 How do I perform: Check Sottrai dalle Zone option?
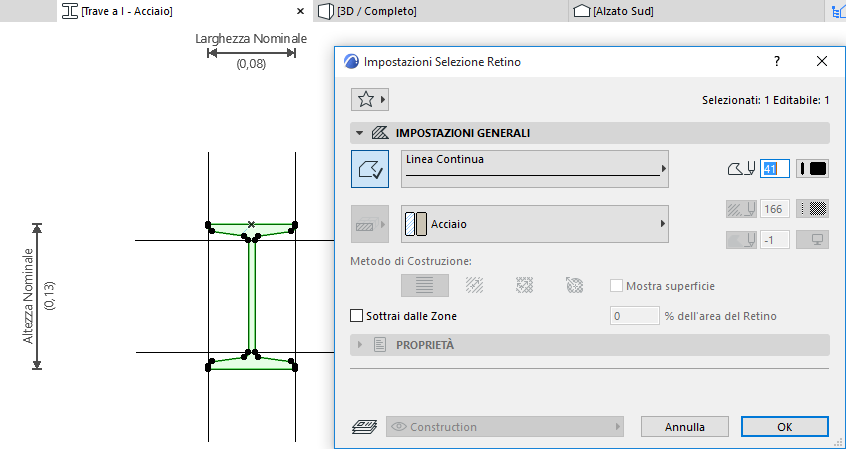[x=357, y=316]
